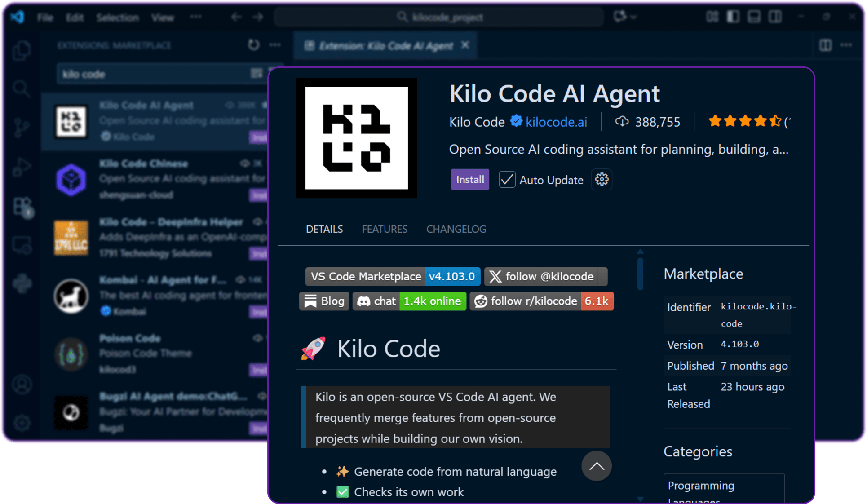Open the kilocode.ai publisher link
The height and width of the screenshot is (504, 867).
click(556, 122)
